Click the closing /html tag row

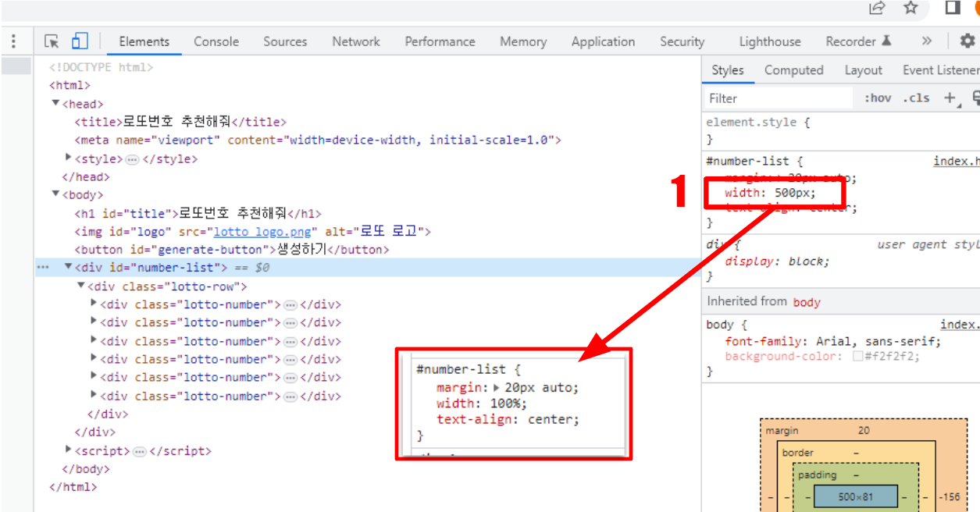pyautogui.click(x=73, y=487)
